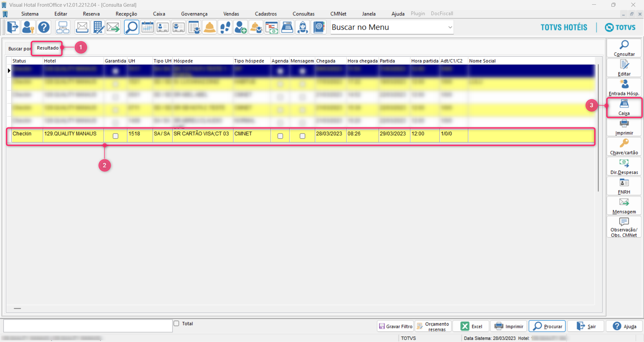
Task: Open Dir.Despesas in the side panel
Action: click(x=624, y=167)
